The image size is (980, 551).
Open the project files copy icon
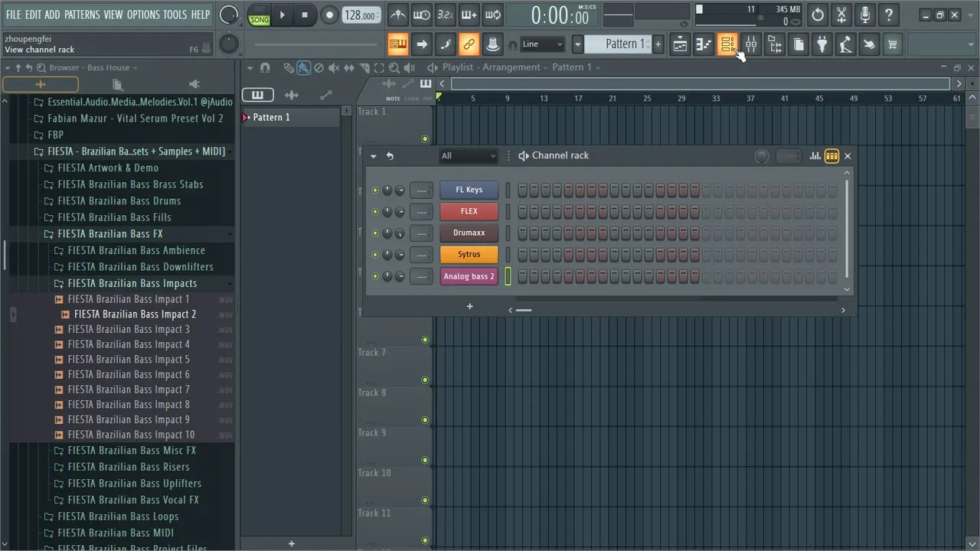(798, 44)
